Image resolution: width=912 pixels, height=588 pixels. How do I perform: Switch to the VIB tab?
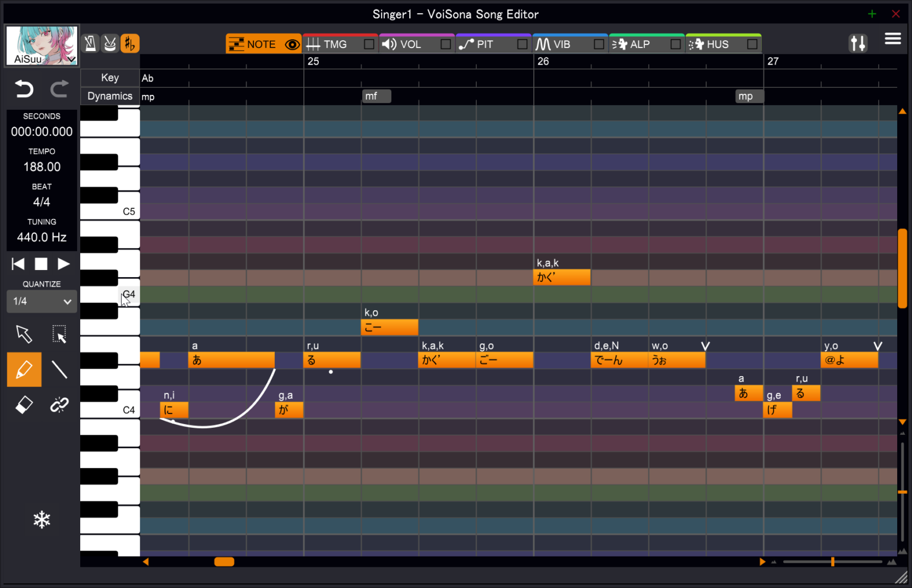click(x=560, y=45)
